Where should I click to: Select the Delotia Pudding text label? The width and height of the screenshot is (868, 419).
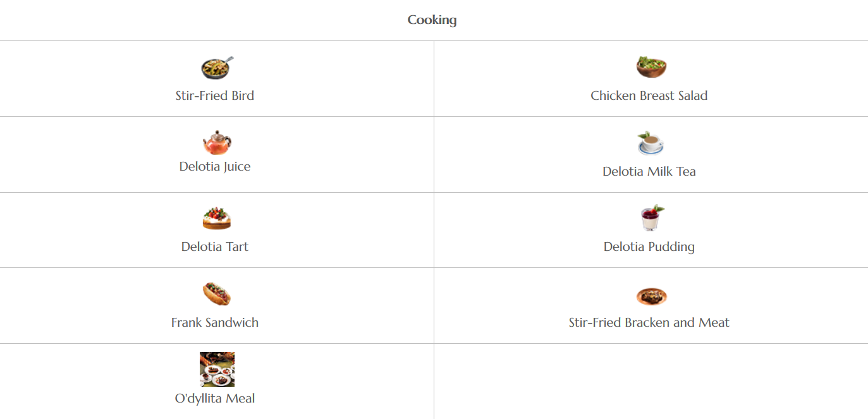pos(649,247)
